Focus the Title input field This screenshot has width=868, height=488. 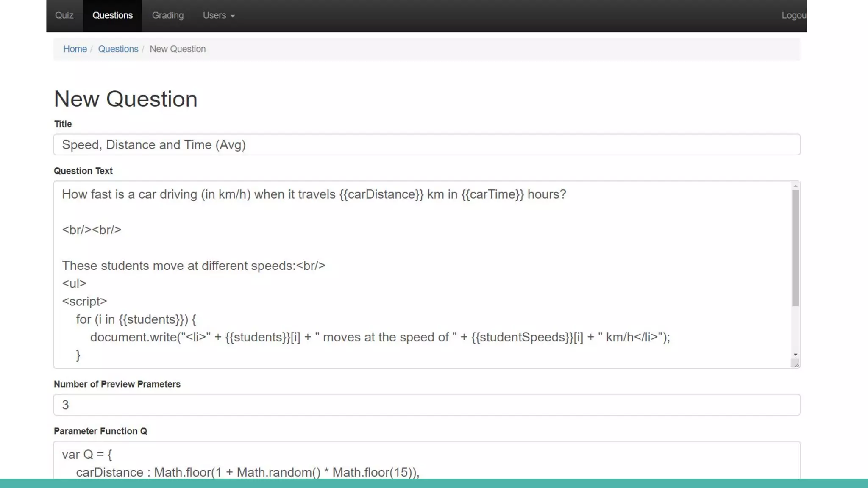(426, 145)
